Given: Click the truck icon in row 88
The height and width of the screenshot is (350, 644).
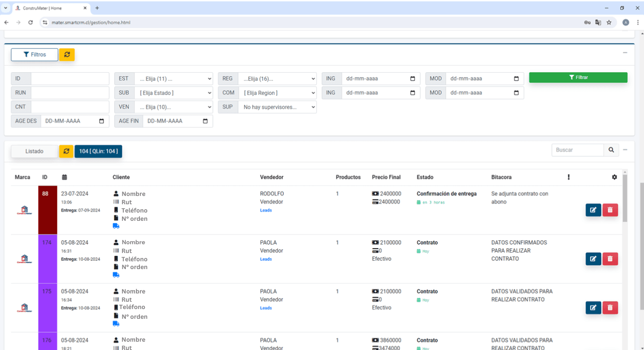Looking at the screenshot, I should click(116, 226).
